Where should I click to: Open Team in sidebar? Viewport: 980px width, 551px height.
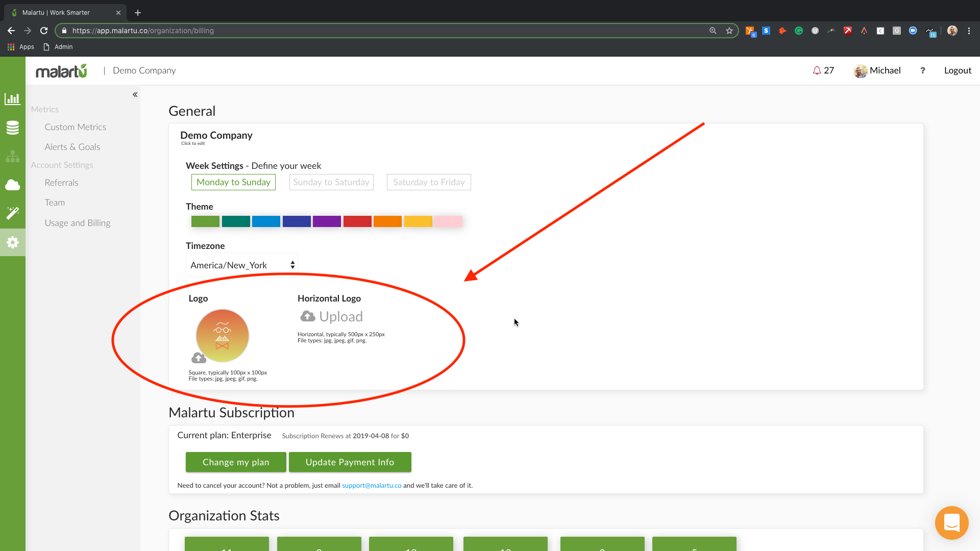55,203
